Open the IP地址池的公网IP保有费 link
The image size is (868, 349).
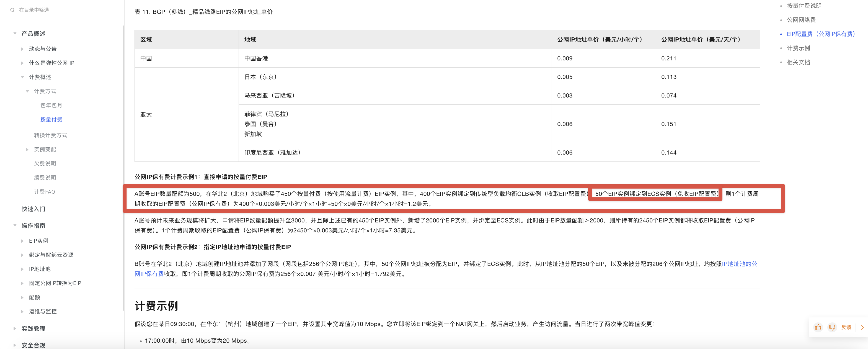coord(739,264)
